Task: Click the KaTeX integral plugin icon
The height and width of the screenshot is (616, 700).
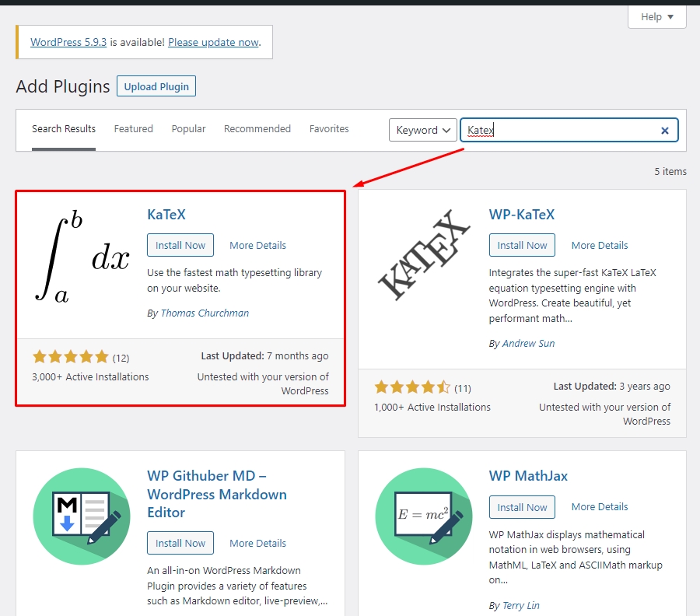Action: [x=82, y=257]
